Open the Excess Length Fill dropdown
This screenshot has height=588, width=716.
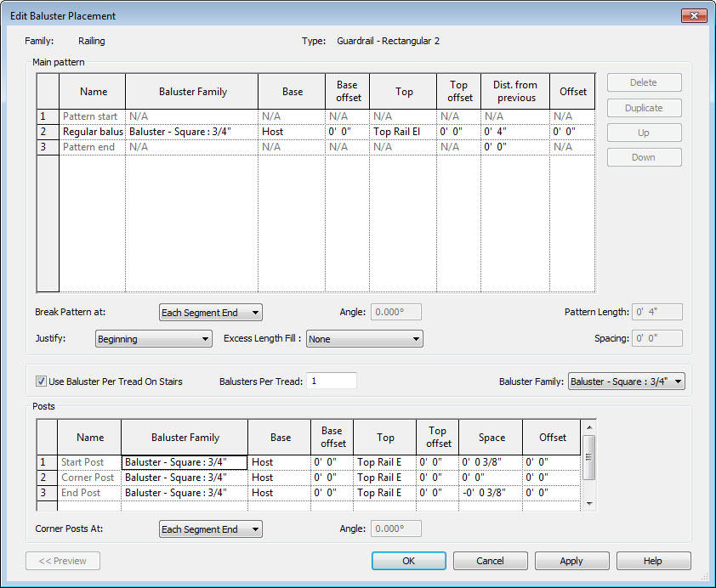point(364,339)
